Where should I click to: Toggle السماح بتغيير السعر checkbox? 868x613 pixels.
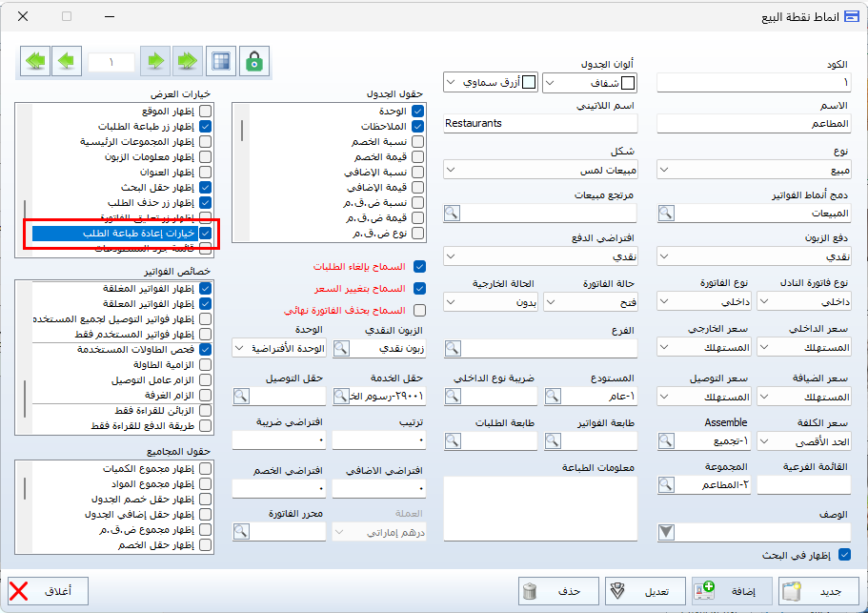tap(419, 288)
